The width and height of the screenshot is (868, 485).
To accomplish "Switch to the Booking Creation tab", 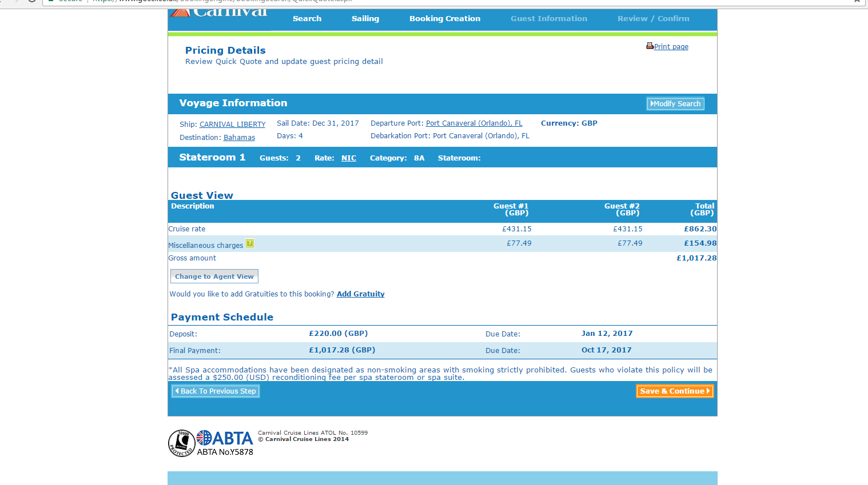I will coord(445,19).
